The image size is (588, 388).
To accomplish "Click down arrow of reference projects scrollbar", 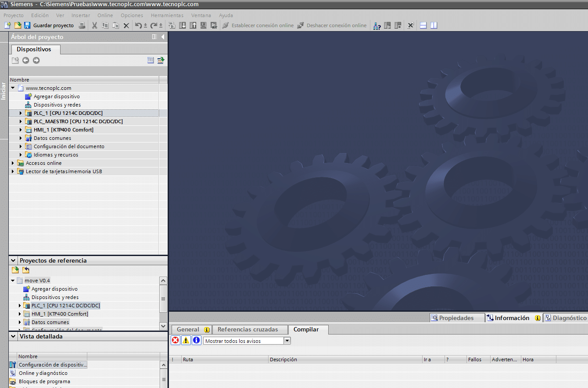I will tap(163, 326).
